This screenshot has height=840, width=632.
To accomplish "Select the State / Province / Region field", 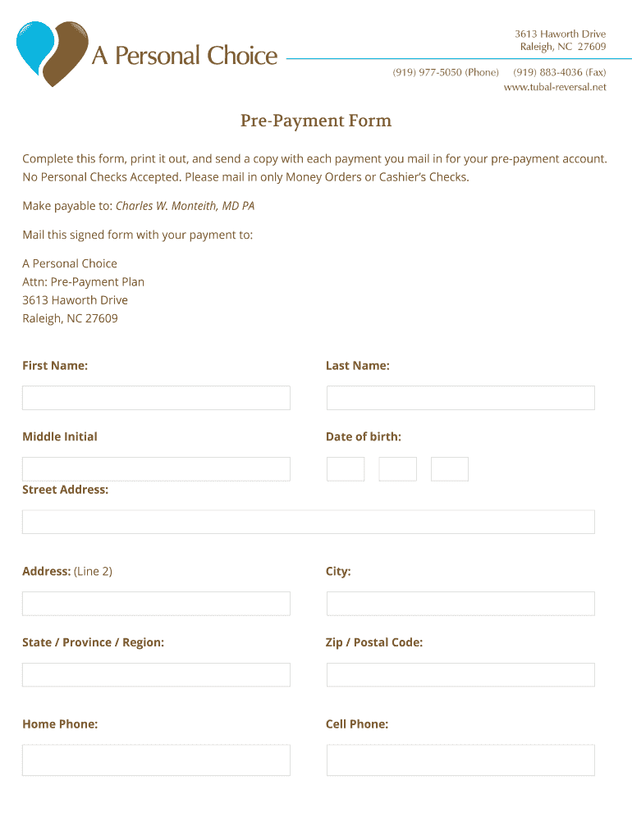I will (x=156, y=675).
